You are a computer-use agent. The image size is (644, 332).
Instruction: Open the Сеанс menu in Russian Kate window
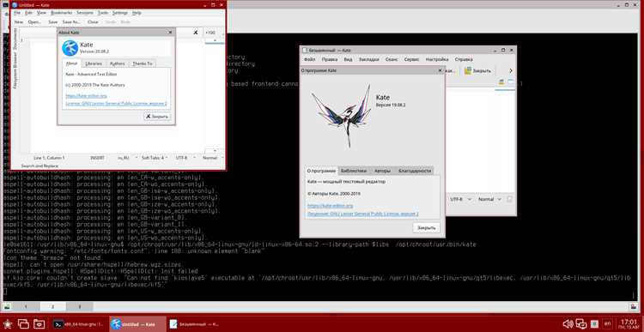pos(392,59)
